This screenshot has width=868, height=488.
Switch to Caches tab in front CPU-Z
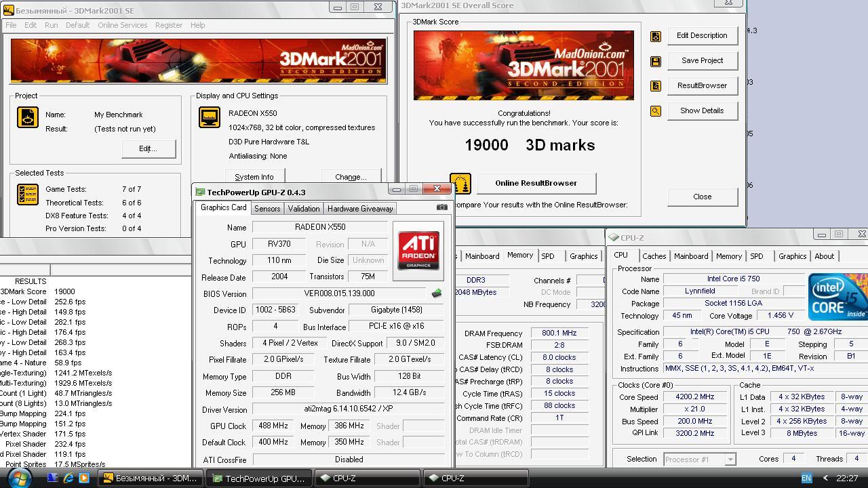tap(654, 256)
